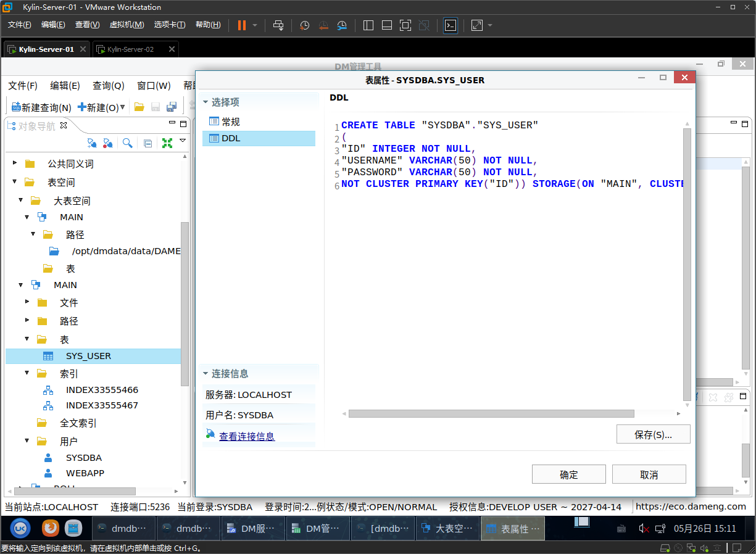Click the 保存(S)... button
Image resolution: width=756 pixels, height=554 pixels.
tap(653, 434)
